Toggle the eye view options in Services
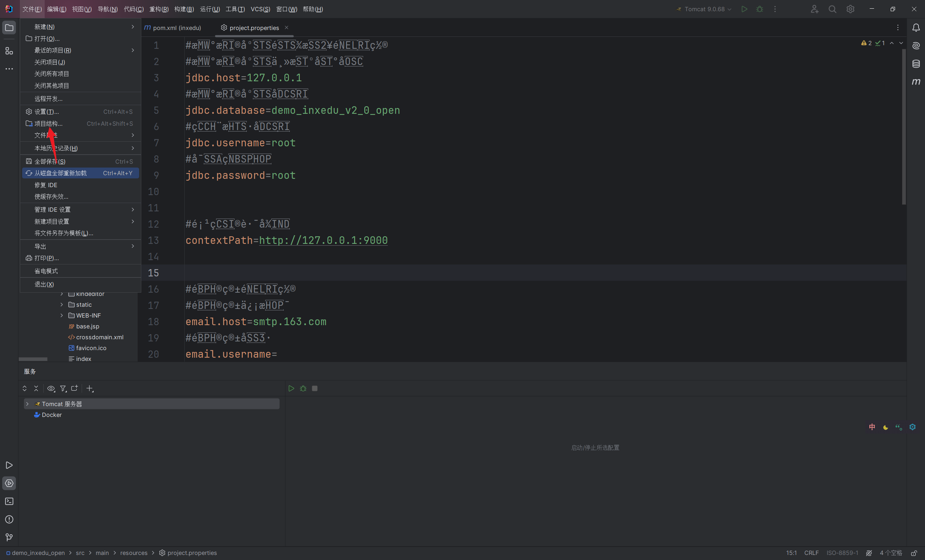The image size is (925, 560). 51,388
